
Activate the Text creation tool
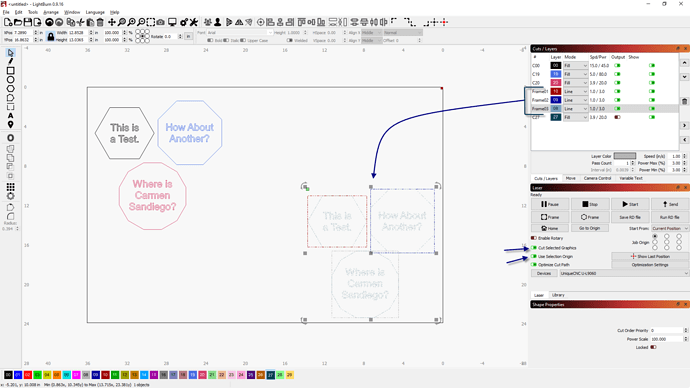[11, 116]
